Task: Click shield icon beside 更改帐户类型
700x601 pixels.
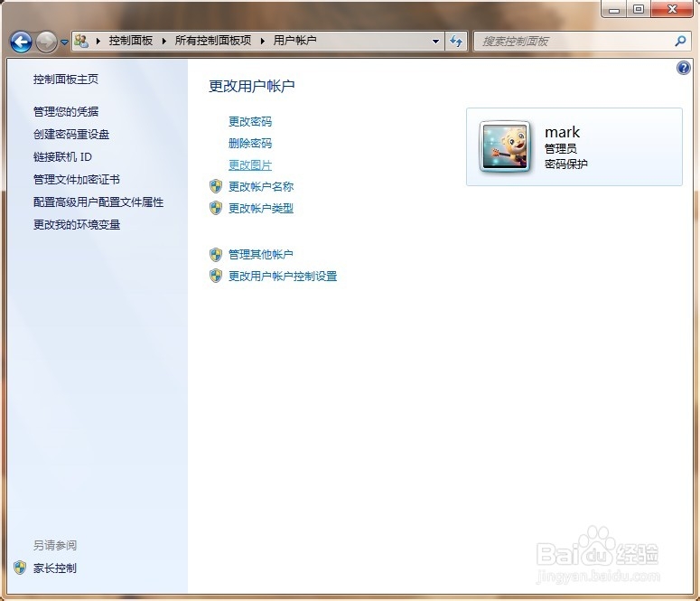Action: [x=216, y=207]
